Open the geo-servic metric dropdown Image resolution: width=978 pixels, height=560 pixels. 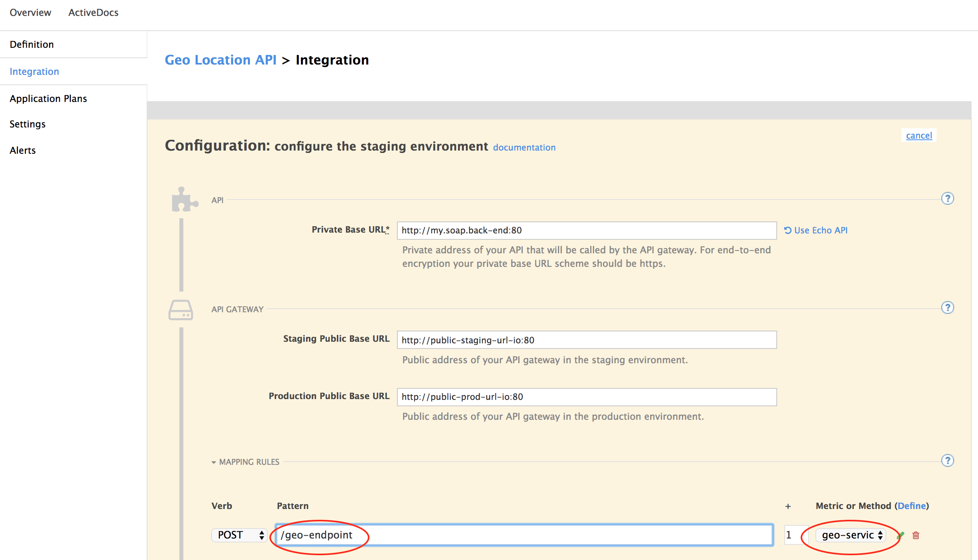tap(851, 535)
